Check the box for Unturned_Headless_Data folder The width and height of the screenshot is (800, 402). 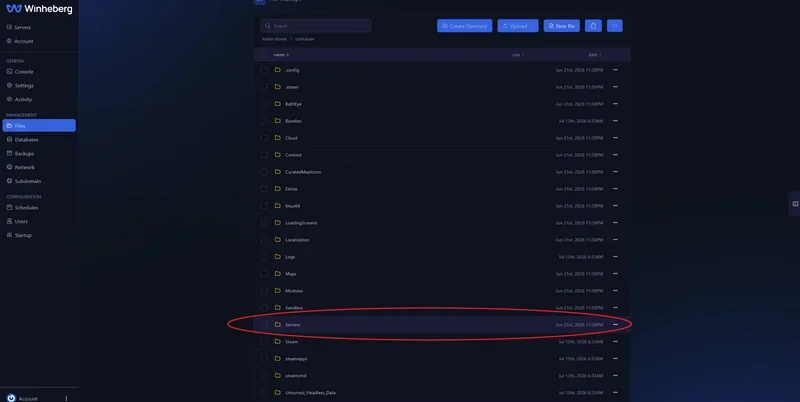point(264,392)
